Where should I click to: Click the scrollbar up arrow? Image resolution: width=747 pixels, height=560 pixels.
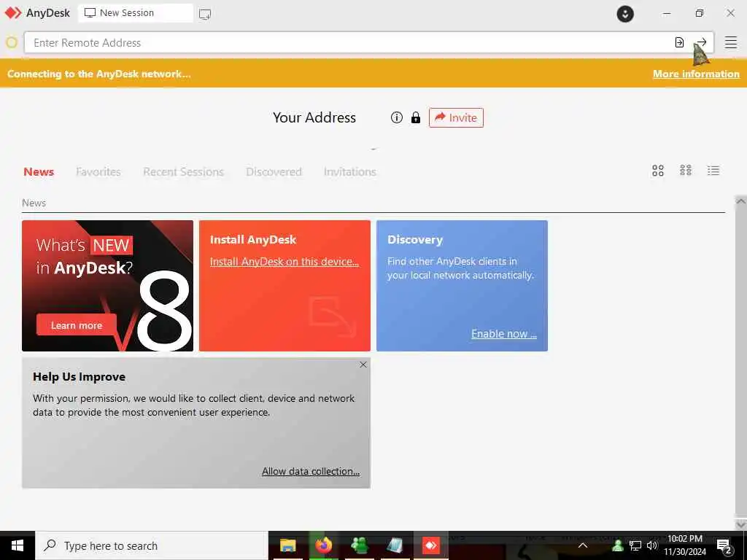[741, 201]
